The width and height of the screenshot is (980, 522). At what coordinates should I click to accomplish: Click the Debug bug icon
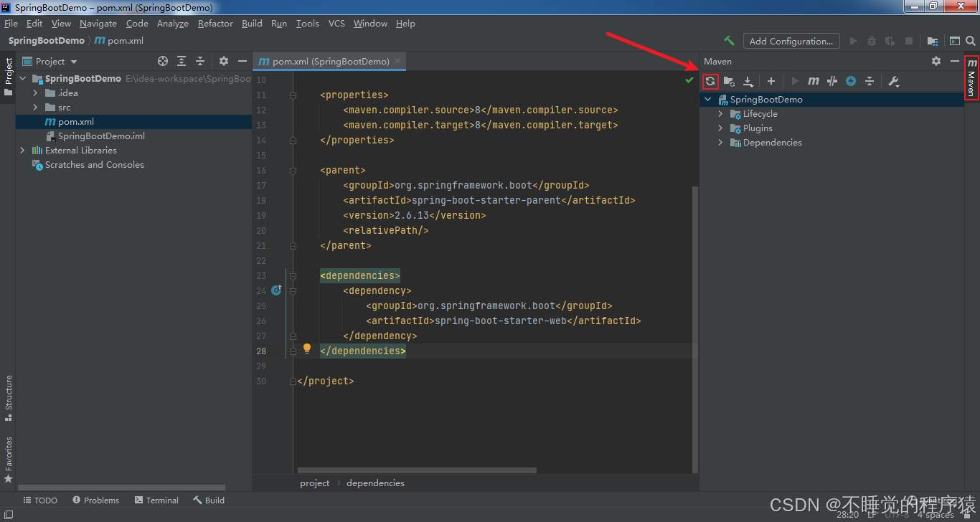point(872,41)
